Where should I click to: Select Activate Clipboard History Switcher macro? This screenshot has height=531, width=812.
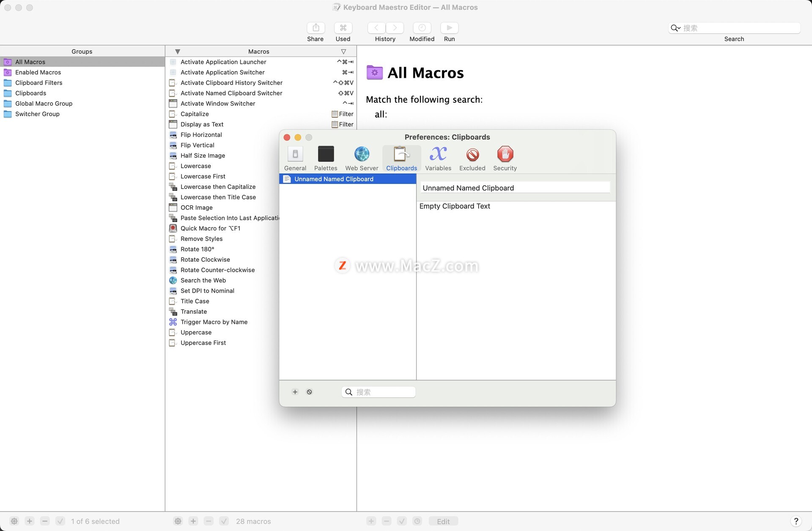pos(261,82)
